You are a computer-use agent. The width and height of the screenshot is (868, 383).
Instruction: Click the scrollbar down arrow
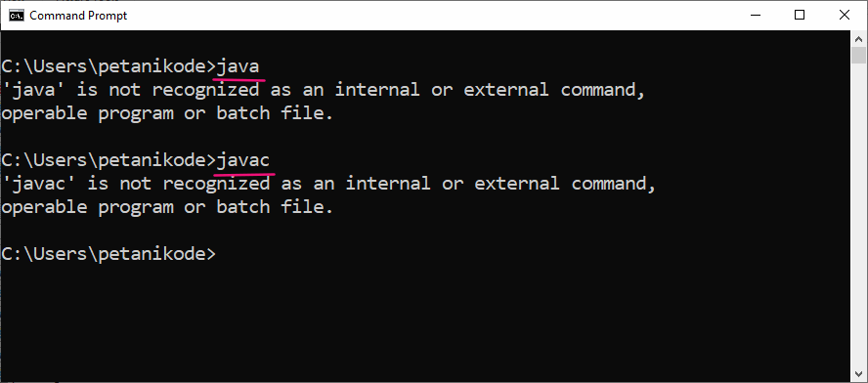(858, 373)
